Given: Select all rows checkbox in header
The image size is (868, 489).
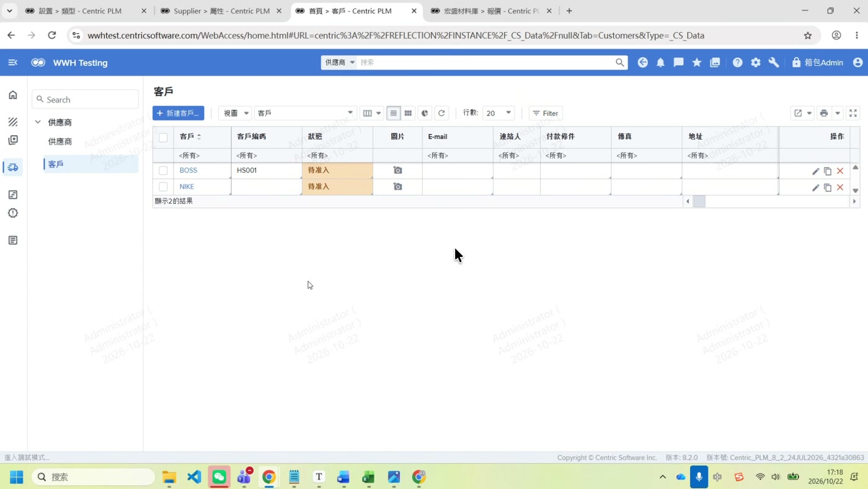Looking at the screenshot, I should [x=163, y=137].
